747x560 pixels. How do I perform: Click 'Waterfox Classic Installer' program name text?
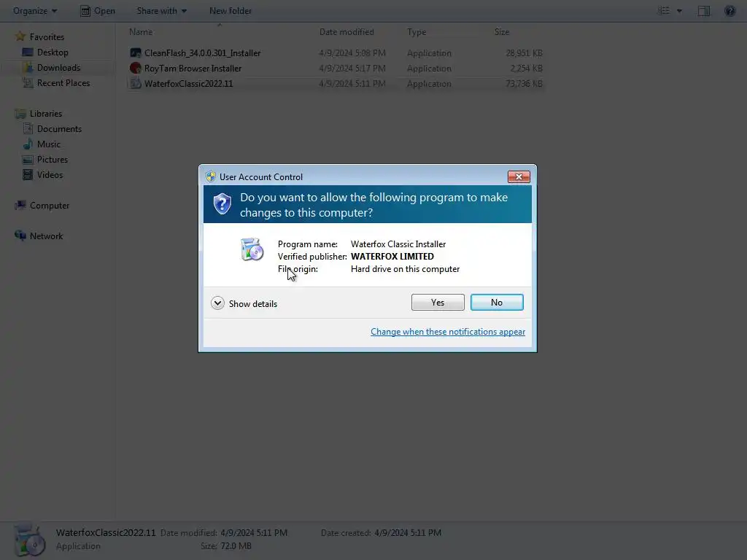[398, 244]
